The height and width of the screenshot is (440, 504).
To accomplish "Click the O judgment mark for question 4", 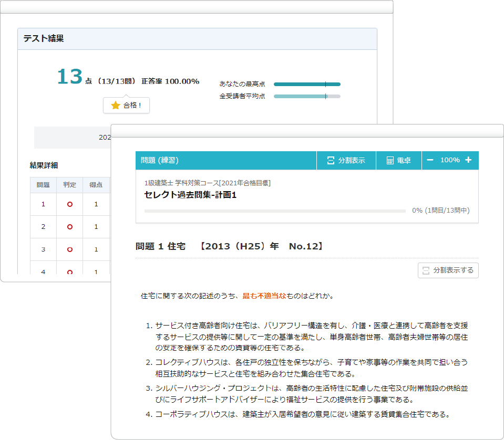I will pyautogui.click(x=69, y=271).
